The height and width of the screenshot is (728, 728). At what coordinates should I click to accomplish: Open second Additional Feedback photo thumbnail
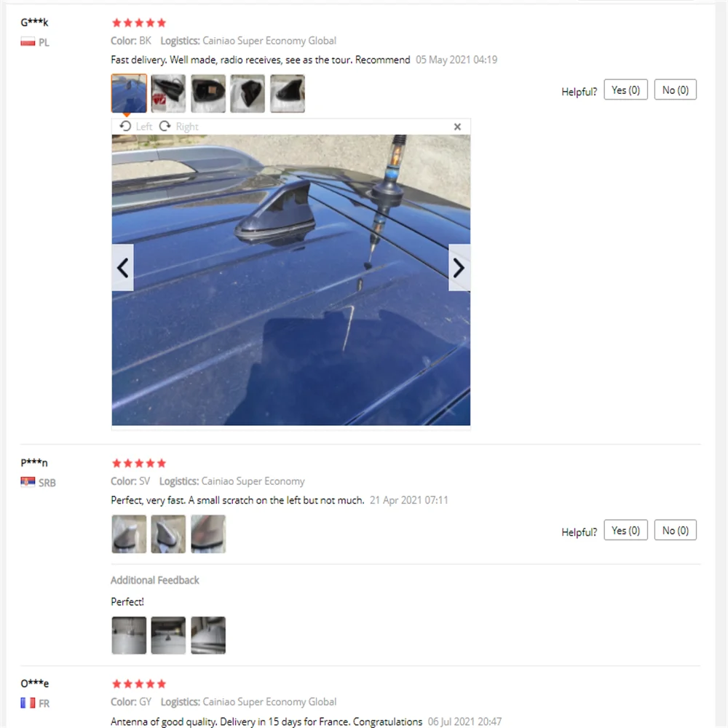click(169, 635)
